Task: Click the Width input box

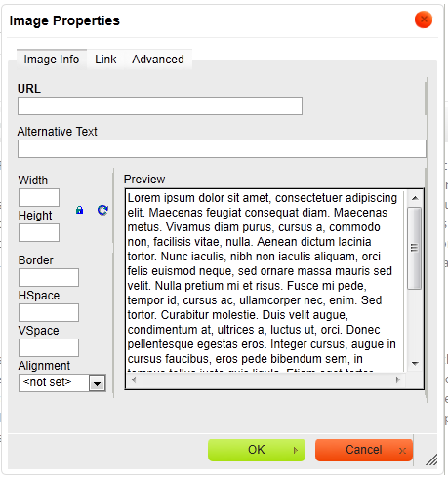Action: pyautogui.click(x=39, y=197)
